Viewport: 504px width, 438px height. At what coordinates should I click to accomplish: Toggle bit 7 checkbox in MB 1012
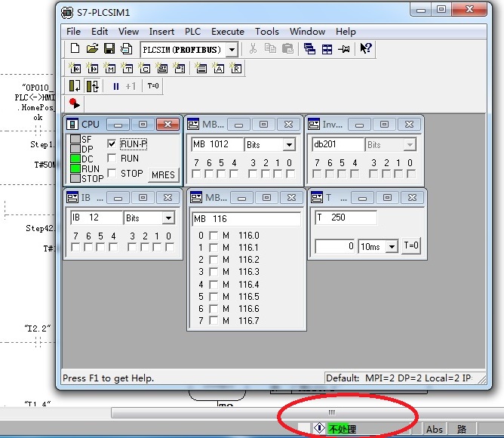point(196,174)
